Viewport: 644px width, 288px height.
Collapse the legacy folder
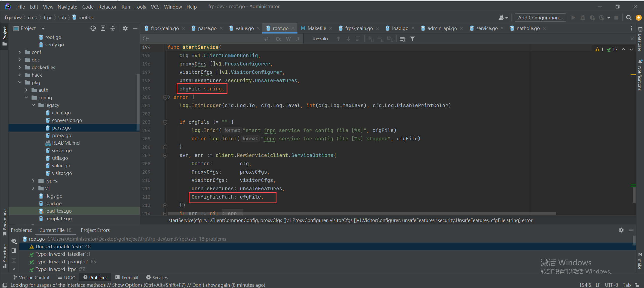[x=33, y=105]
